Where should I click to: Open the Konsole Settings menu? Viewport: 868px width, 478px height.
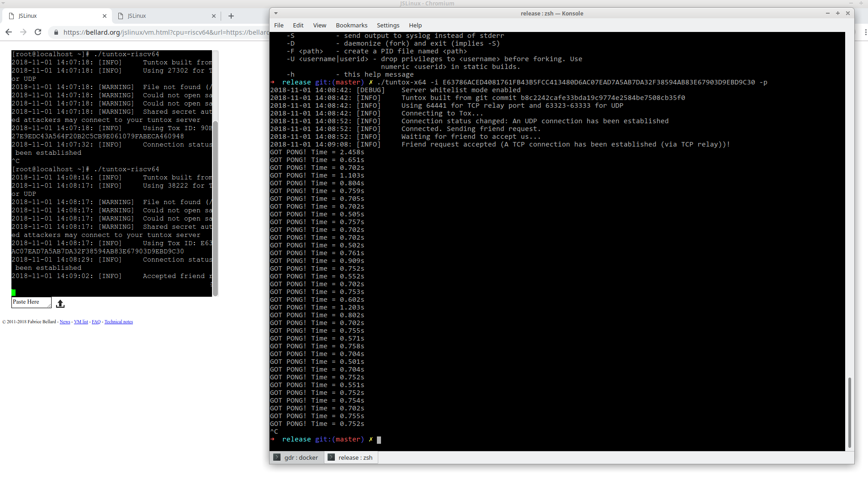click(x=388, y=26)
